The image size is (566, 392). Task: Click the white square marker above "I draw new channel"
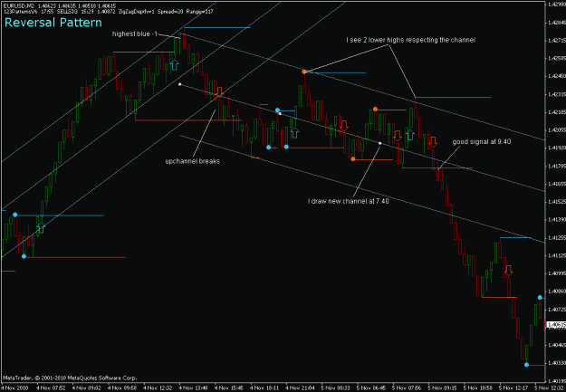point(379,143)
